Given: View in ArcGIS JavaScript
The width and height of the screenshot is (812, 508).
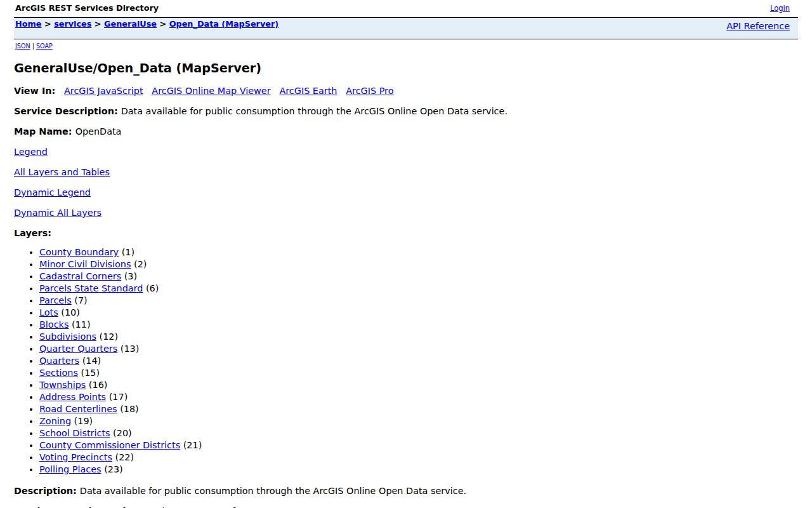Looking at the screenshot, I should (103, 91).
